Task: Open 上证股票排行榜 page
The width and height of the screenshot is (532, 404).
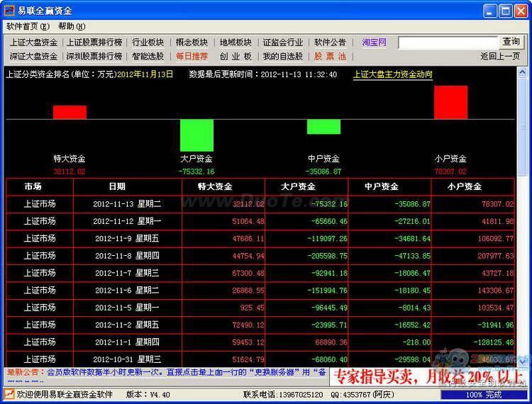Action: point(94,43)
